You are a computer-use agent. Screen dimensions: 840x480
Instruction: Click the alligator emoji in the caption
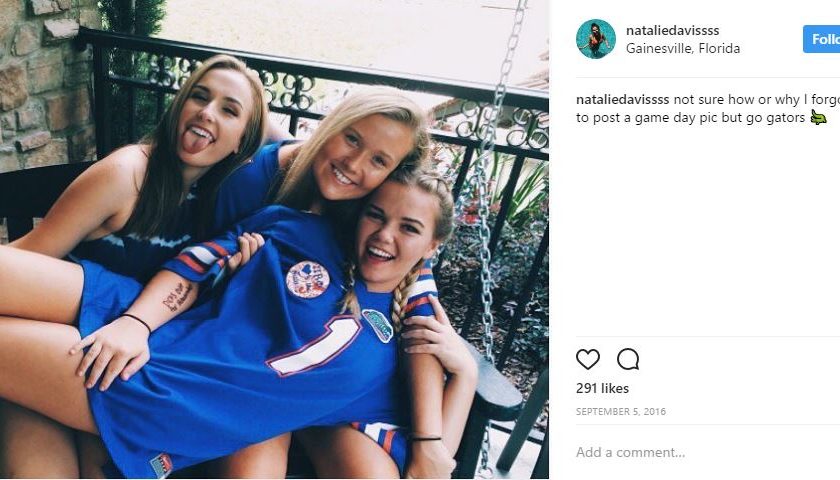pyautogui.click(x=818, y=117)
